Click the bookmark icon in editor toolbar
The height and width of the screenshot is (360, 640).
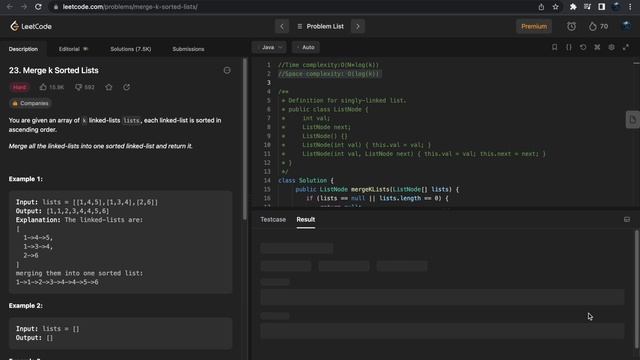[554, 47]
